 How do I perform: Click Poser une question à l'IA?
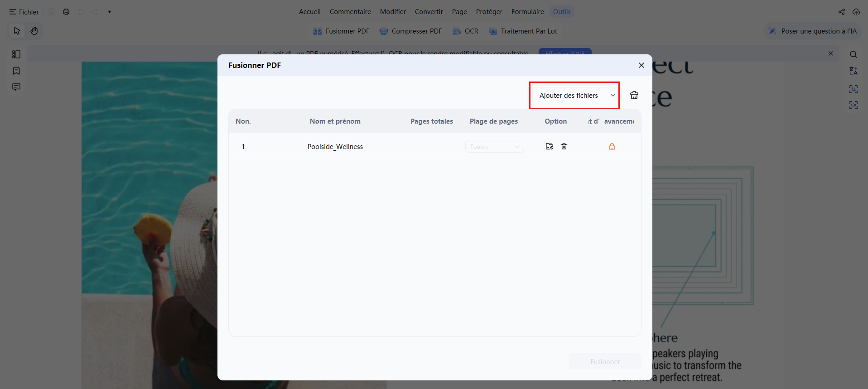pyautogui.click(x=813, y=31)
